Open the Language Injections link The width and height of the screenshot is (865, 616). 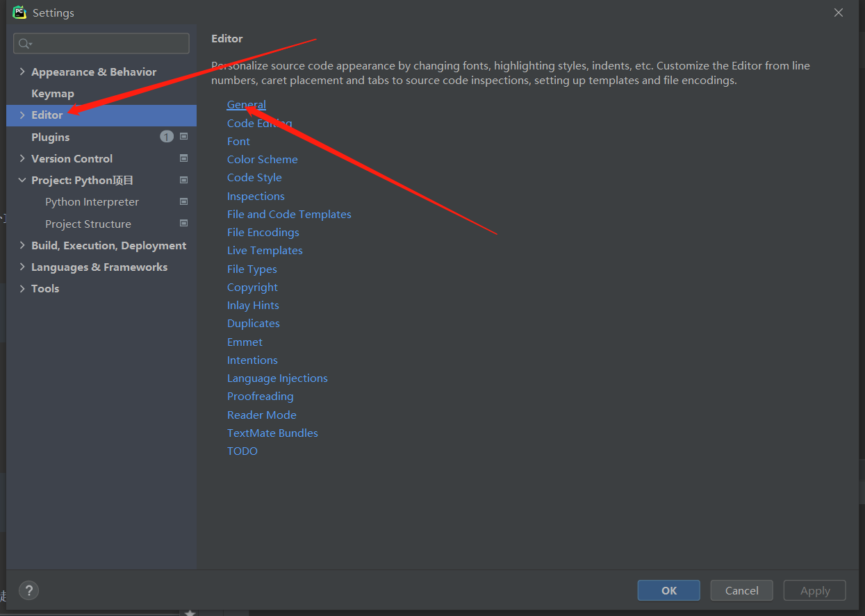pyautogui.click(x=277, y=378)
